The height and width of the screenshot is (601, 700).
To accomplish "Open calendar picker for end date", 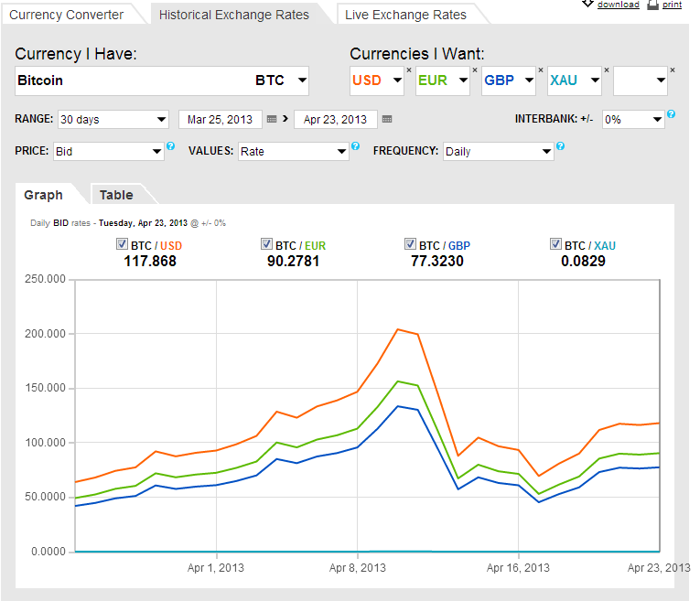I will (386, 119).
